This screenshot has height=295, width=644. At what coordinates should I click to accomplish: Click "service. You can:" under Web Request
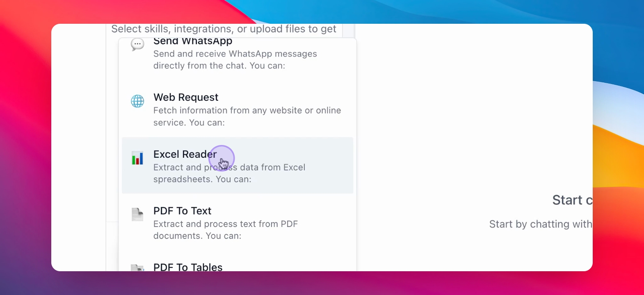pyautogui.click(x=189, y=123)
